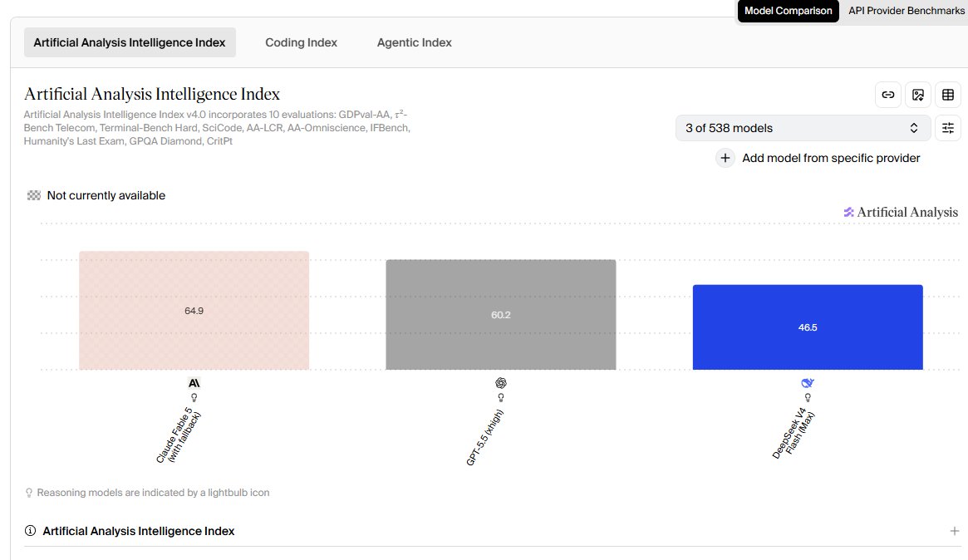Select Artificial Analysis Intelligence Index tab

tap(130, 42)
